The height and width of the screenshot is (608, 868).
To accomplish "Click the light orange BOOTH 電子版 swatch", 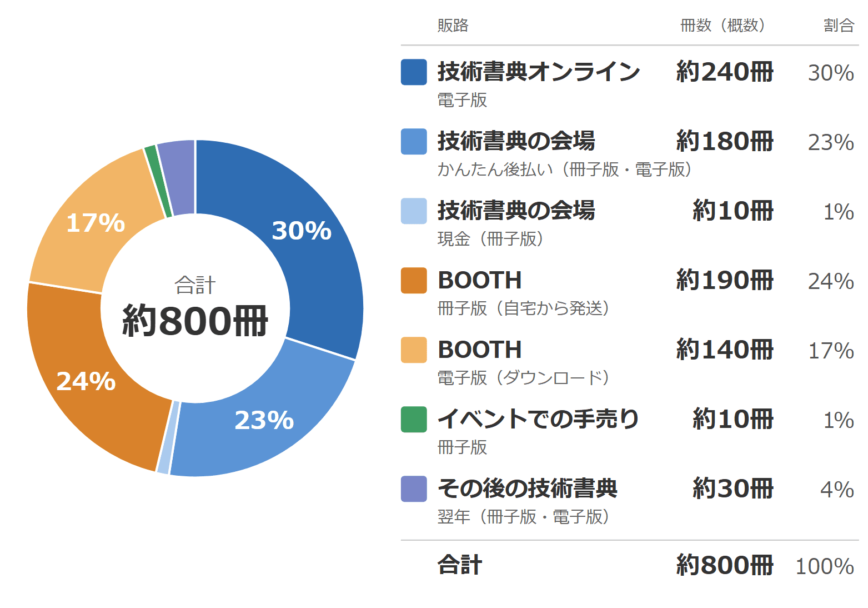I will point(414,350).
